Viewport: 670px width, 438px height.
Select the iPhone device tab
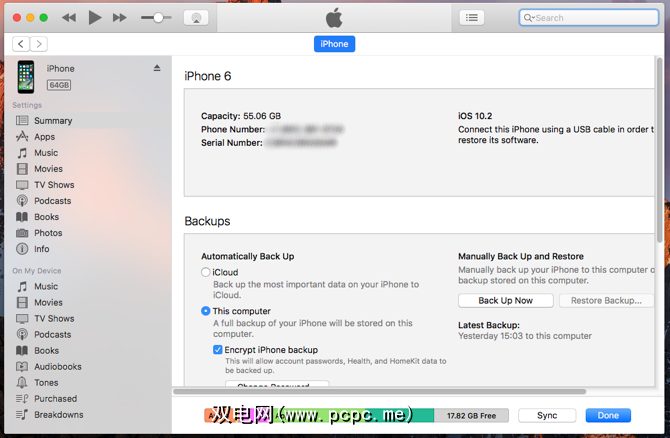334,44
